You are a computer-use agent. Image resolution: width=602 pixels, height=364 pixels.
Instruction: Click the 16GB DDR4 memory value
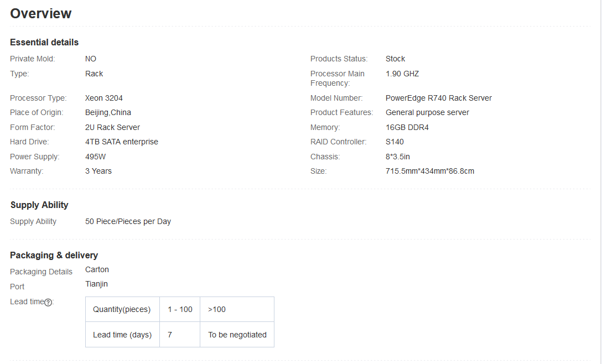407,127
